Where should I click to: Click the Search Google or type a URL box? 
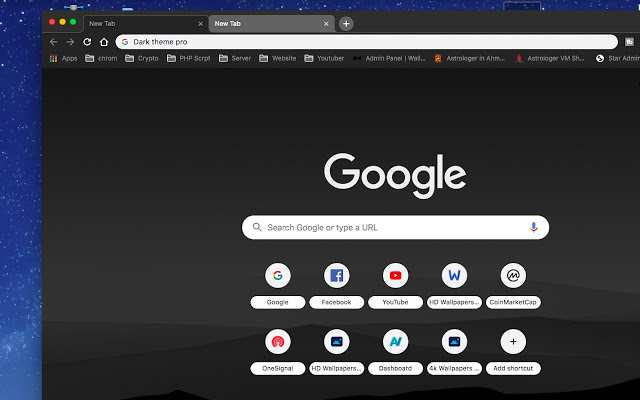395,227
